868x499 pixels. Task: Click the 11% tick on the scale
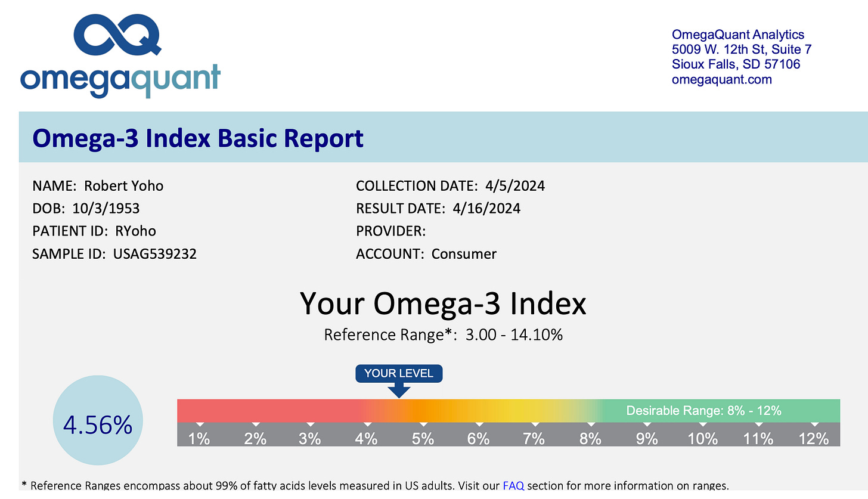(758, 438)
